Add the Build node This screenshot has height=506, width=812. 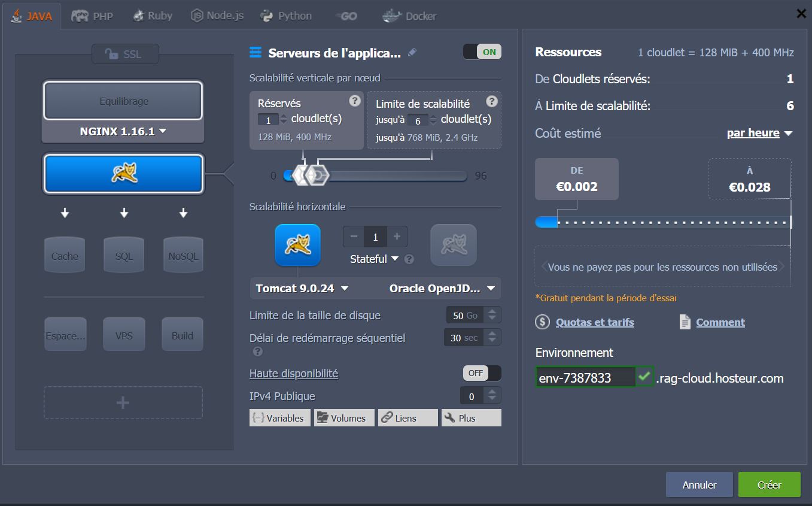coord(183,335)
